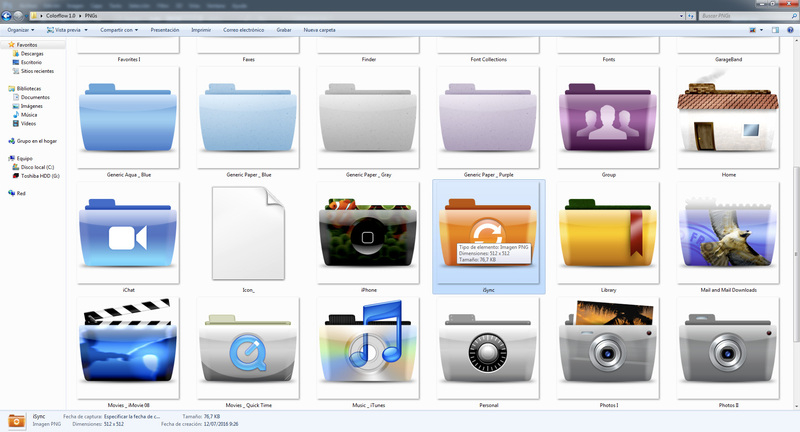800x432 pixels.
Task: Open Documentos library
Action: coord(35,97)
